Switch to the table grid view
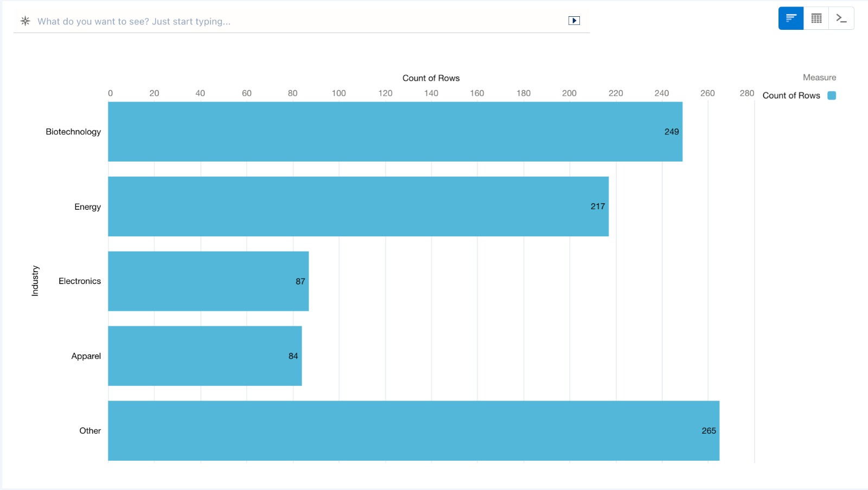Viewport: 868px width, 490px height. coord(816,18)
